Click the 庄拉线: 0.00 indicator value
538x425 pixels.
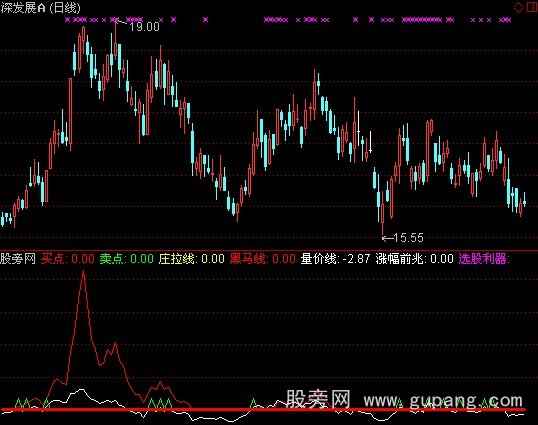[191, 259]
